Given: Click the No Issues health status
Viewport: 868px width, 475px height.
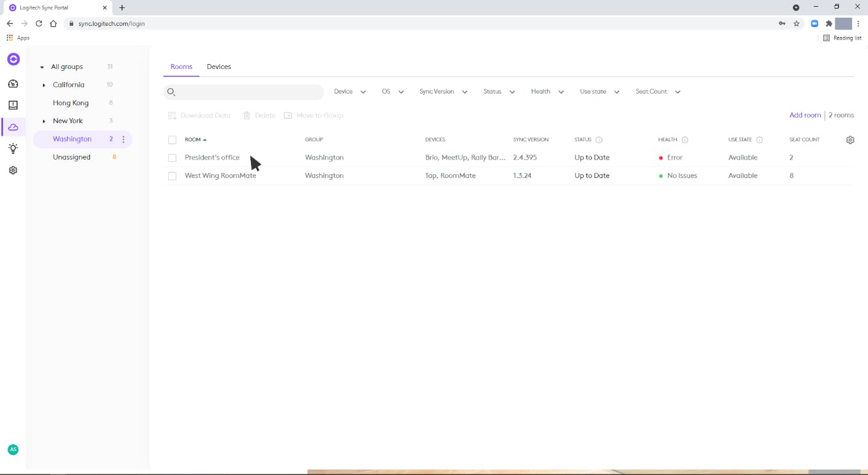Looking at the screenshot, I should pos(678,176).
